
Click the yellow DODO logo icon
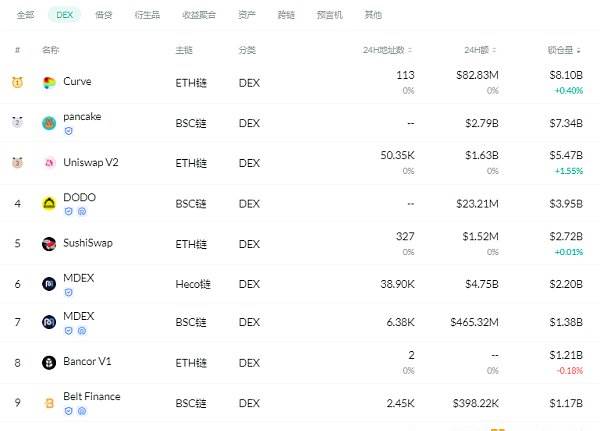tap(49, 203)
